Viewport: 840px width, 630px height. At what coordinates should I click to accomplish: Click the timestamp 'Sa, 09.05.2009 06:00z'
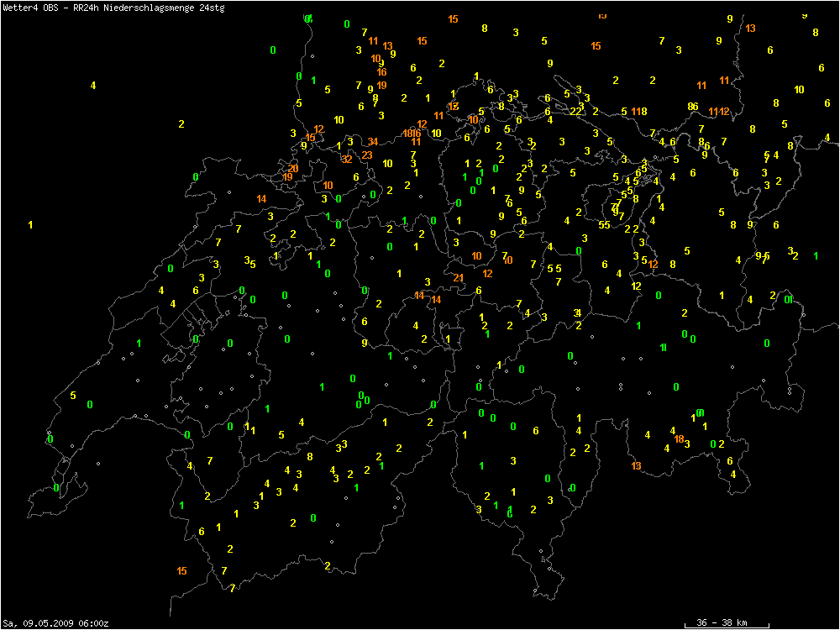(x=55, y=622)
